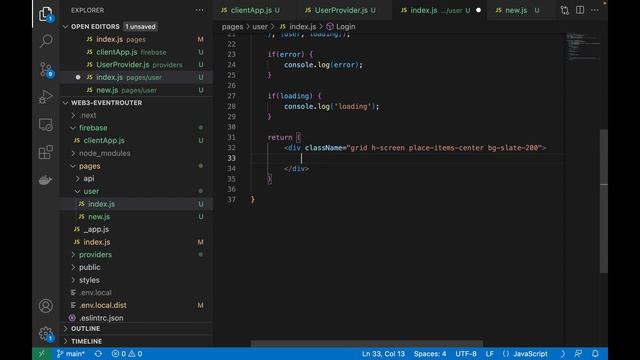
Task: Expand the providers folder
Action: tap(73, 255)
